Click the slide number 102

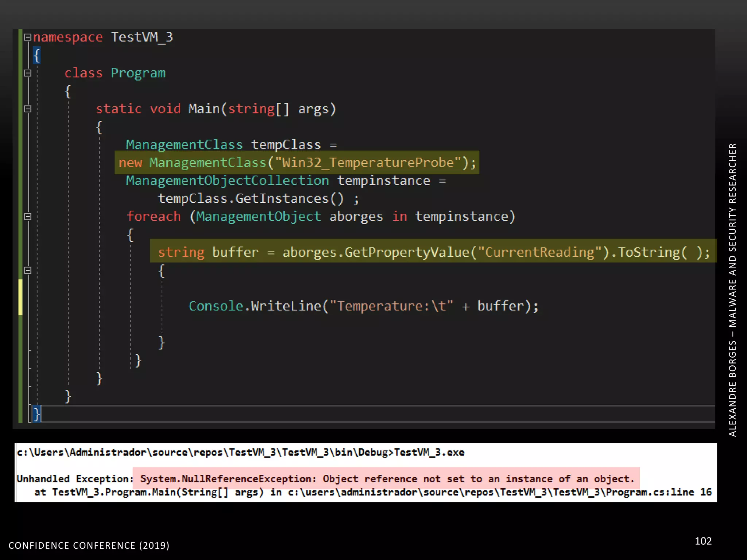pyautogui.click(x=703, y=541)
